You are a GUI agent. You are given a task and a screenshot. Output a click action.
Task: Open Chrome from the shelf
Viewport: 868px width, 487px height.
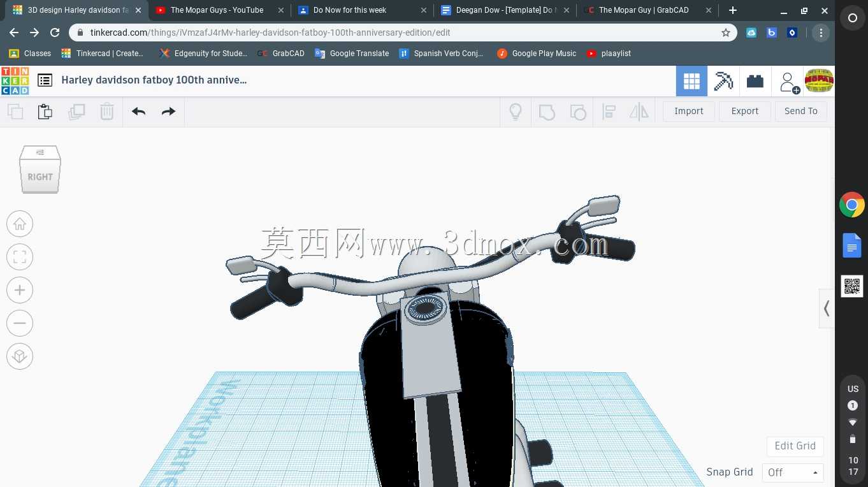852,205
